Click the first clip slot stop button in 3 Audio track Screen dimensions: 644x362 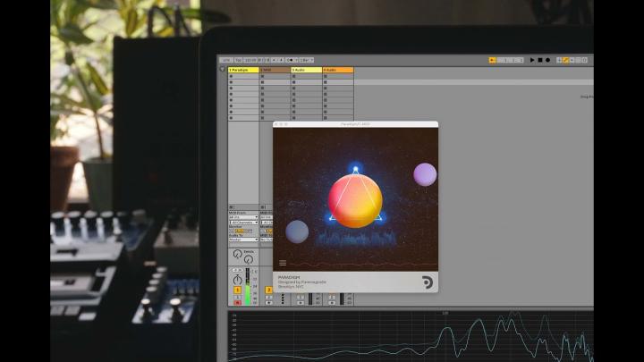(293, 76)
